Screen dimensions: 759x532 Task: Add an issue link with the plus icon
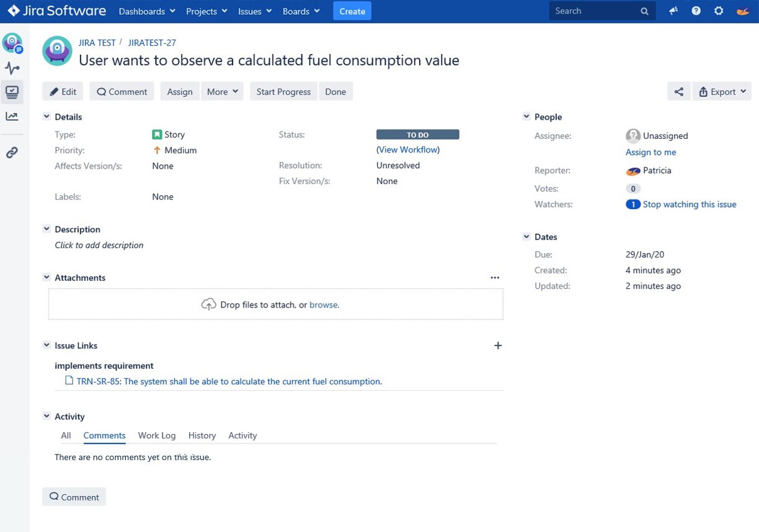498,345
